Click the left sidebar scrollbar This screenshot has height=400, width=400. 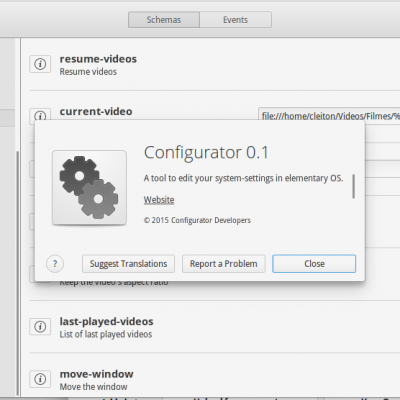pyautogui.click(x=17, y=272)
